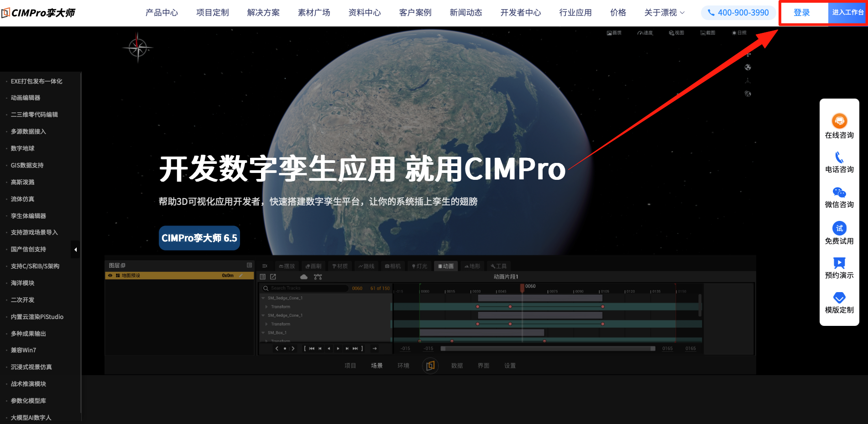Jump to the start of the animation
The height and width of the screenshot is (424, 868).
click(312, 348)
